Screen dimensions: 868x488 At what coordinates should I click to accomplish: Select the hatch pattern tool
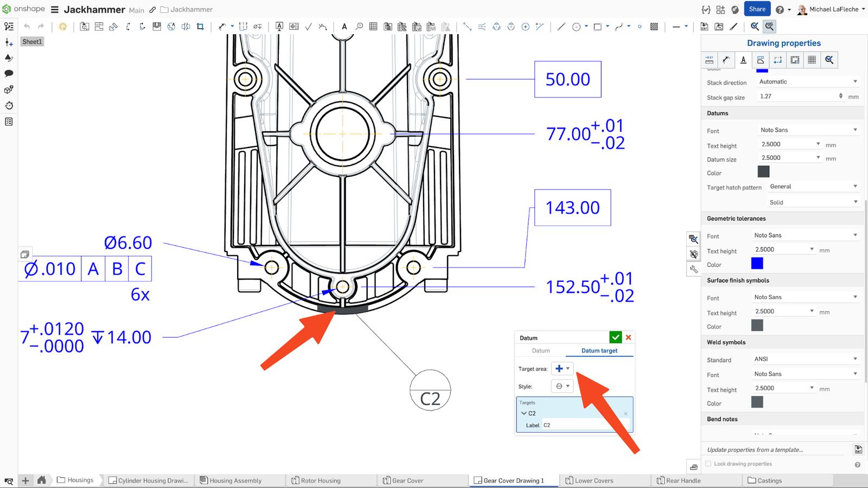point(654,26)
